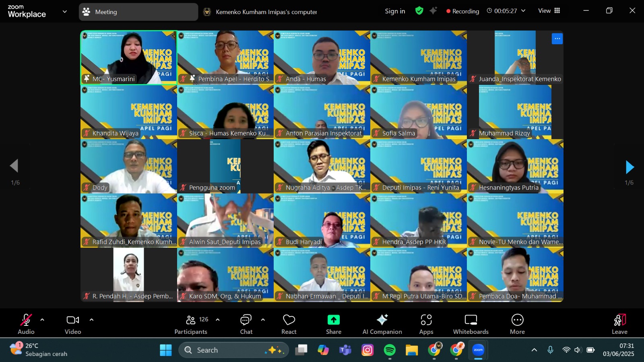Toggle the Video camera on or off
644x362 pixels.
point(73,324)
